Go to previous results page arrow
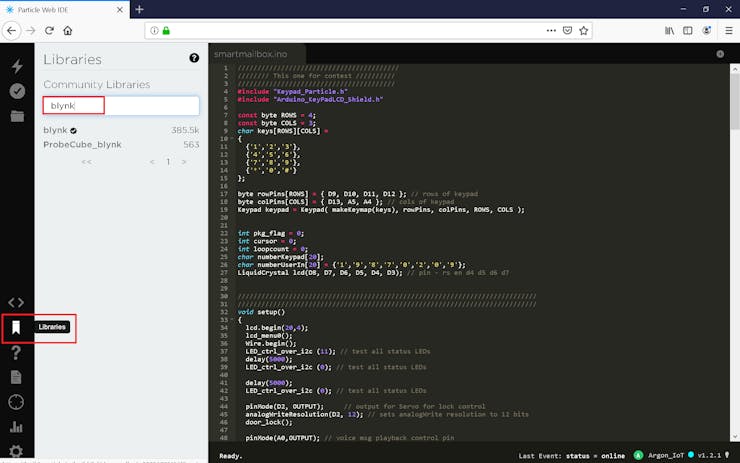 click(x=152, y=162)
